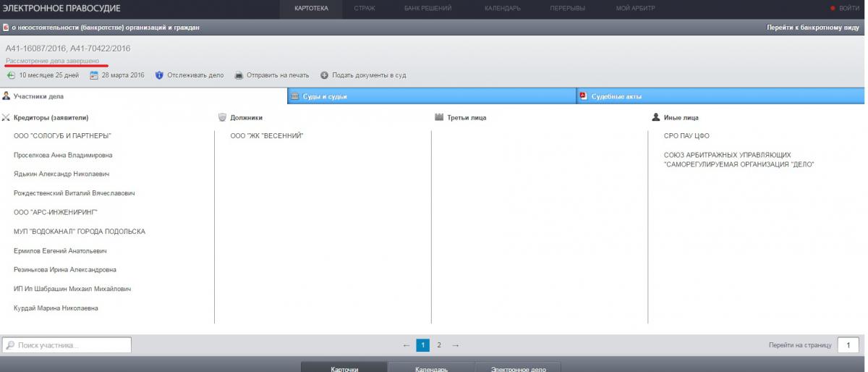Click the printer icon for Отправить на печать

pyautogui.click(x=239, y=75)
